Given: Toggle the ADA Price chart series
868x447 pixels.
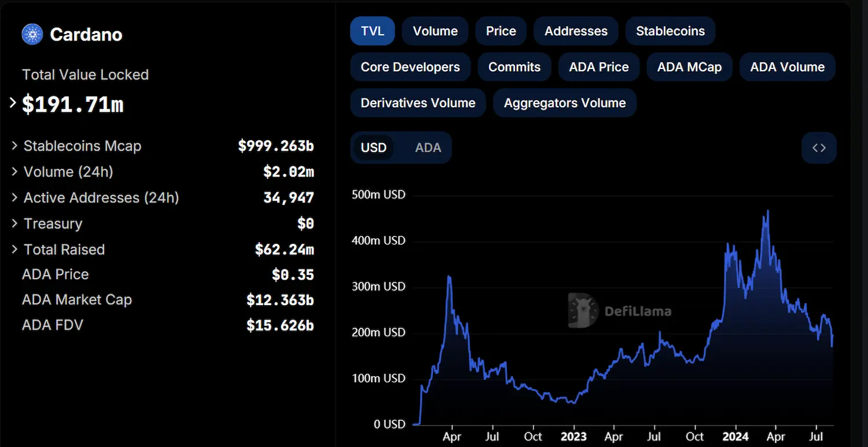Looking at the screenshot, I should pyautogui.click(x=598, y=67).
